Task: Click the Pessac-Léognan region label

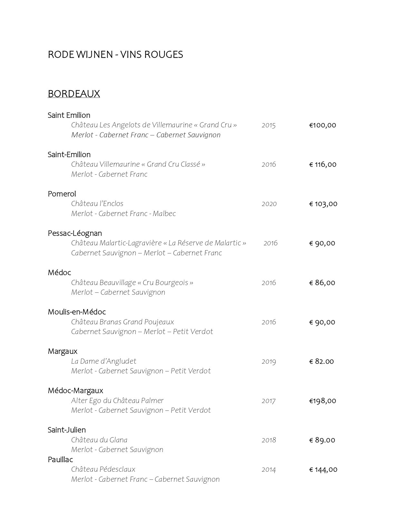Action: coord(75,233)
